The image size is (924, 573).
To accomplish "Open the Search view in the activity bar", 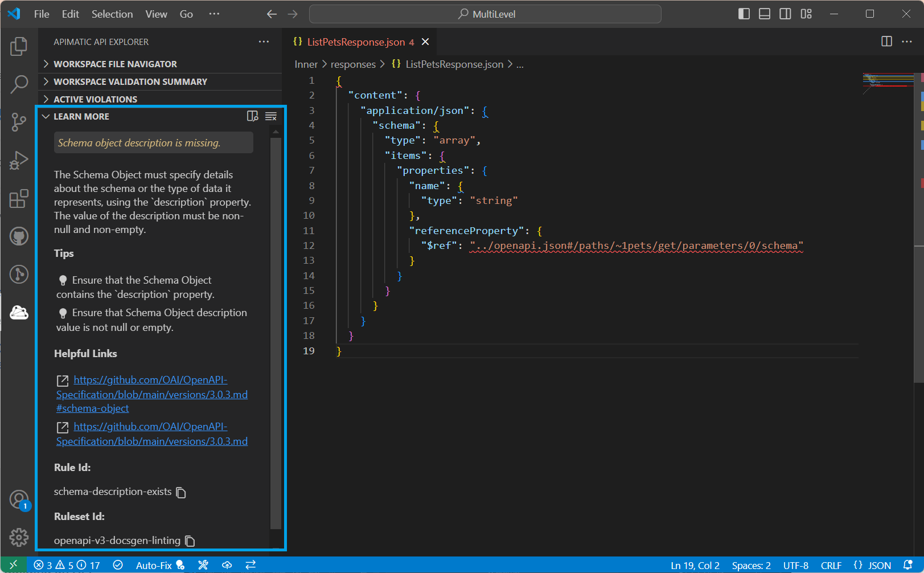I will pyautogui.click(x=19, y=84).
